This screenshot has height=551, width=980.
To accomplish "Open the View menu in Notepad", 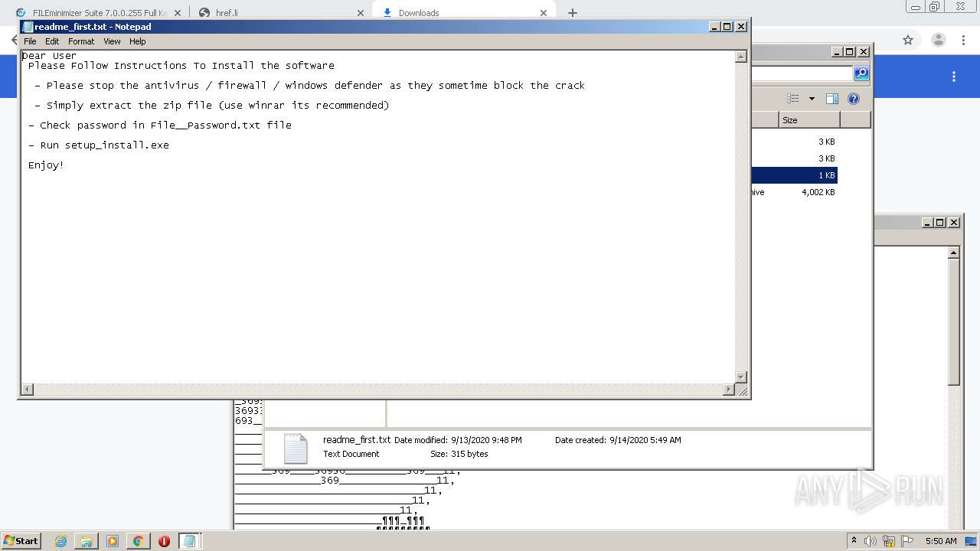I will click(112, 41).
